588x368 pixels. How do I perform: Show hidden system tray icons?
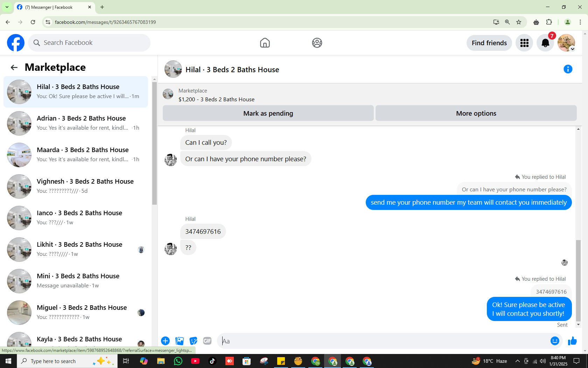click(517, 361)
